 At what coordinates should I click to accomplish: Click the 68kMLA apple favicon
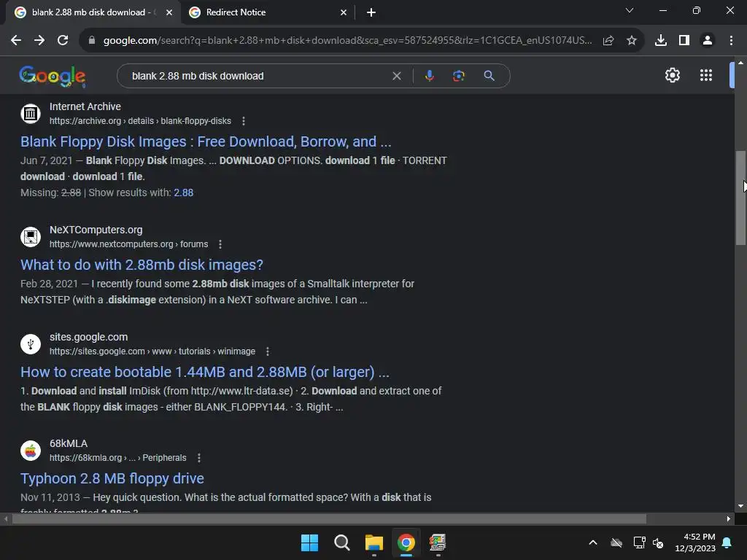coord(31,451)
